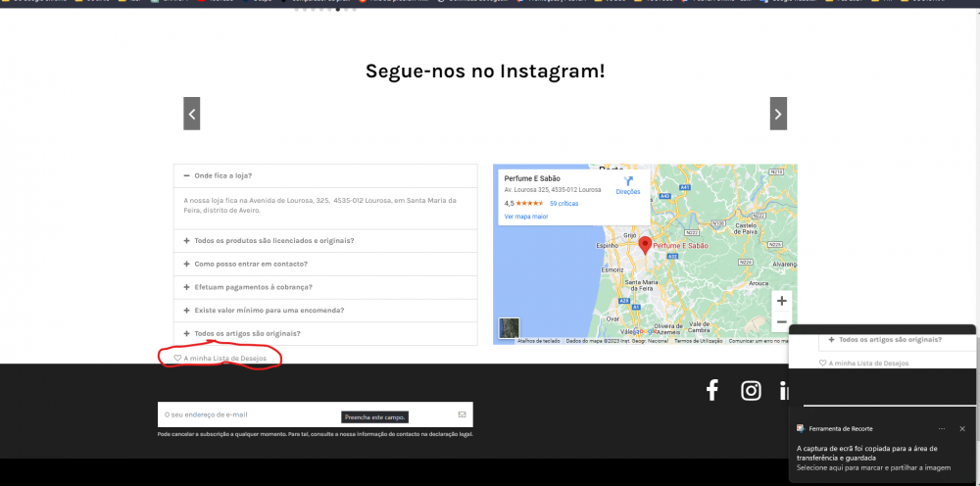Click 'Esmoriz' place label on map
980x486 pixels.
[612, 269]
